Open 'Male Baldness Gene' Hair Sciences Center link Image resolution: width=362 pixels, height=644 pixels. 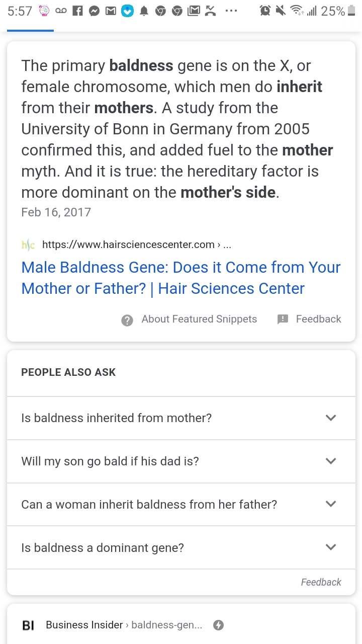coord(181,278)
